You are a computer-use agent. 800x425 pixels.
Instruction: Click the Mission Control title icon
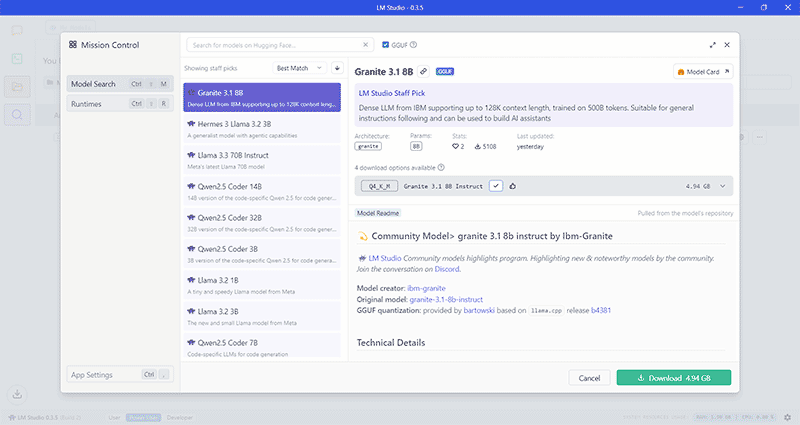click(x=73, y=45)
